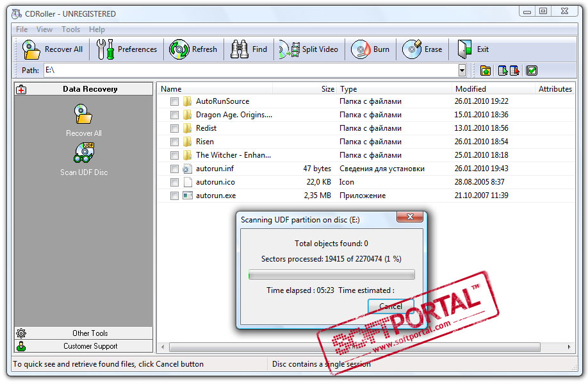Click the Attributes column header

(555, 89)
